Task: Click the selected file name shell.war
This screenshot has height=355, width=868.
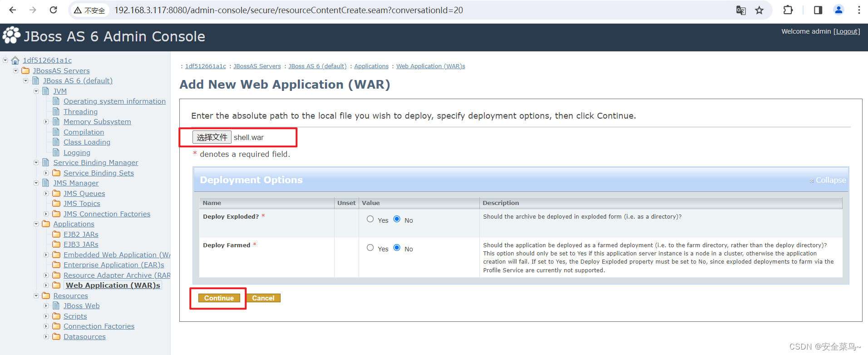Action: tap(249, 137)
